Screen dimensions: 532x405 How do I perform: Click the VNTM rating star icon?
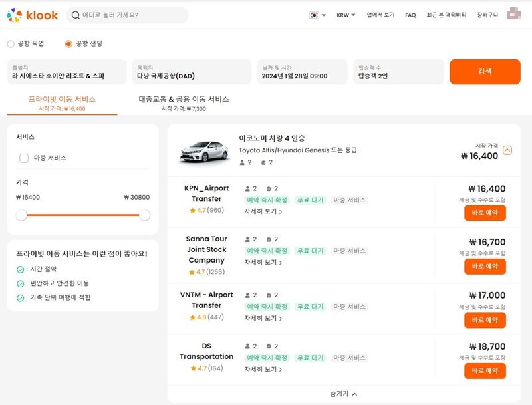(x=192, y=317)
